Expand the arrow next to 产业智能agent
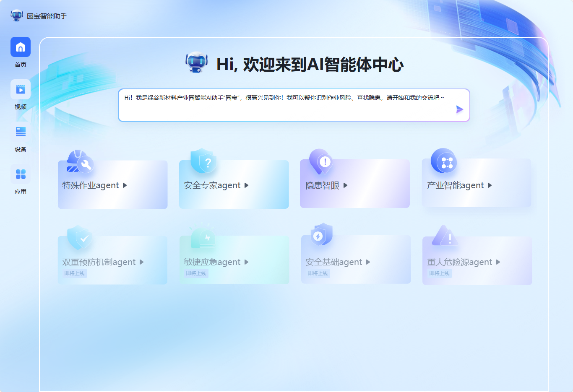Image resolution: width=573 pixels, height=392 pixels. click(490, 185)
